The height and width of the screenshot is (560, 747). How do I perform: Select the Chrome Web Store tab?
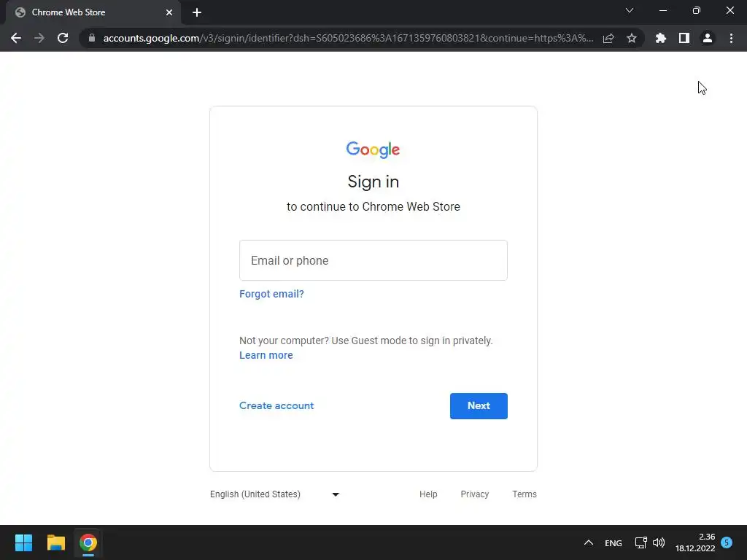(93, 12)
